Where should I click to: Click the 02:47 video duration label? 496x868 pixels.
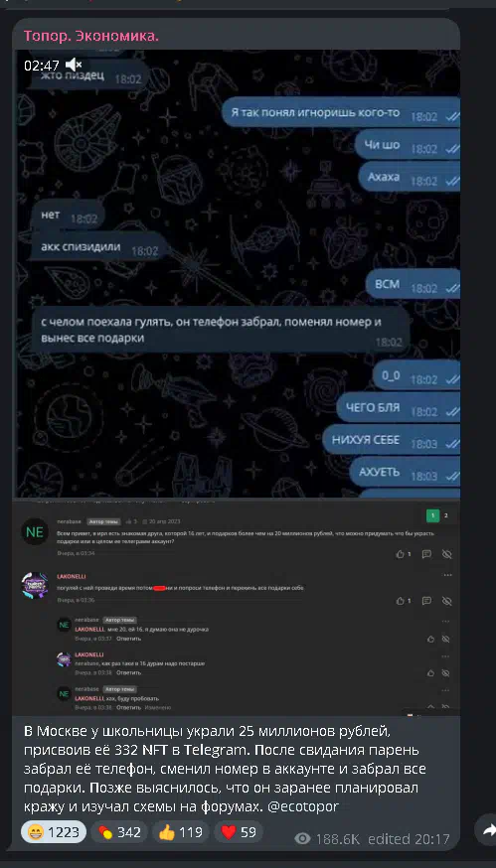(42, 66)
